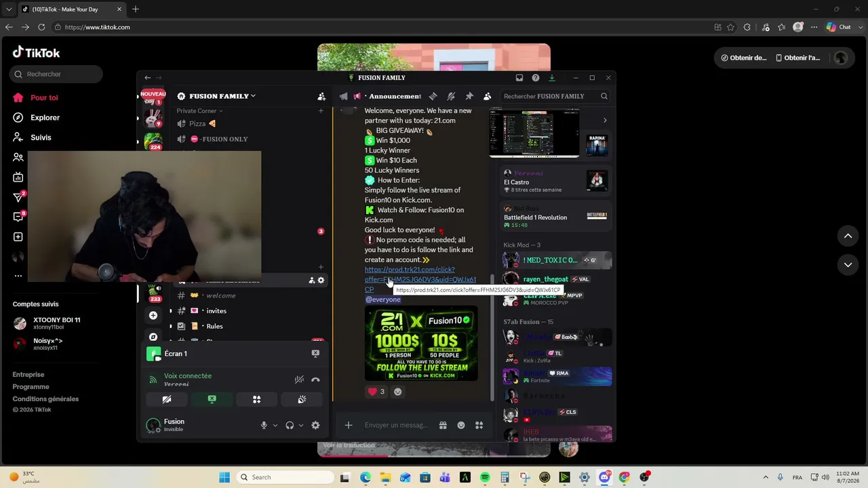Open the Rules channel
This screenshot has width=868, height=488.
[x=250, y=326]
